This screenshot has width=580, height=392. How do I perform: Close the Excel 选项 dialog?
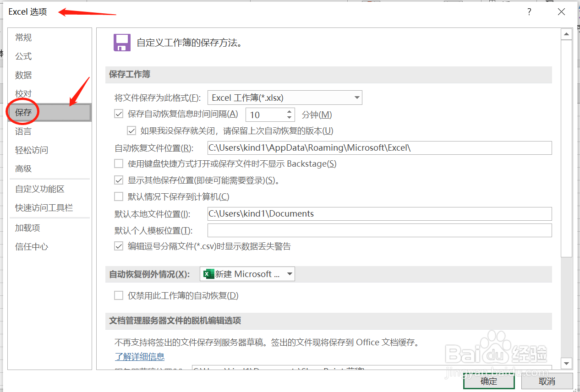click(561, 12)
